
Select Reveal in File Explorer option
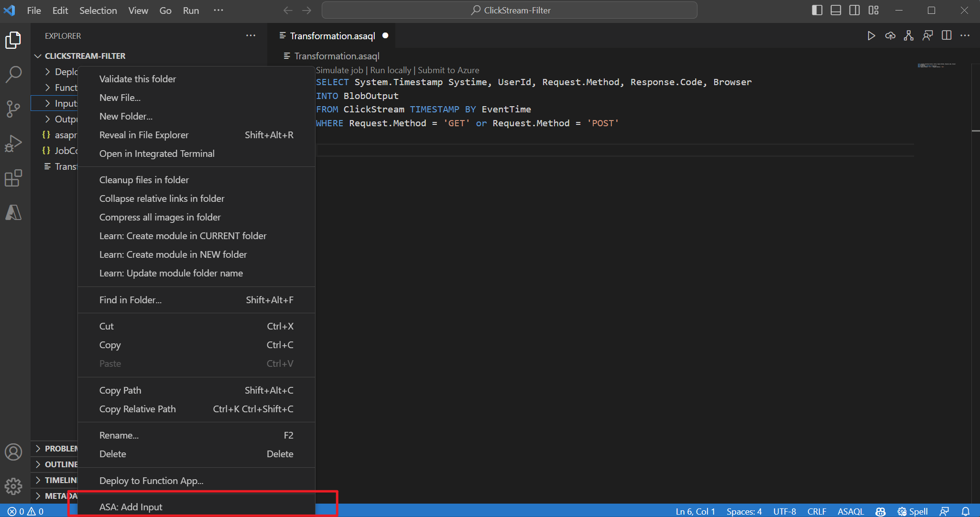144,135
